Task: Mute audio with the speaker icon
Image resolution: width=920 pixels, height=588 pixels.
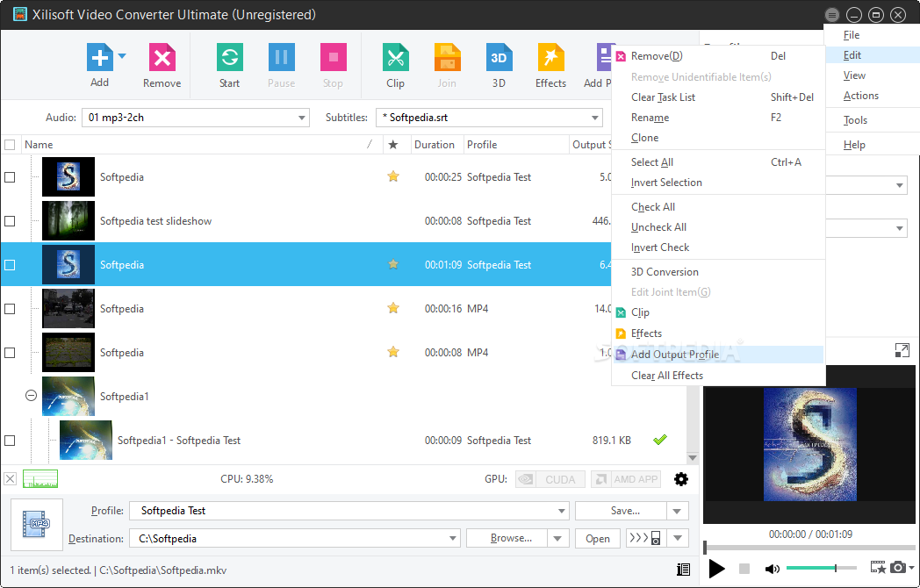Action: [773, 568]
